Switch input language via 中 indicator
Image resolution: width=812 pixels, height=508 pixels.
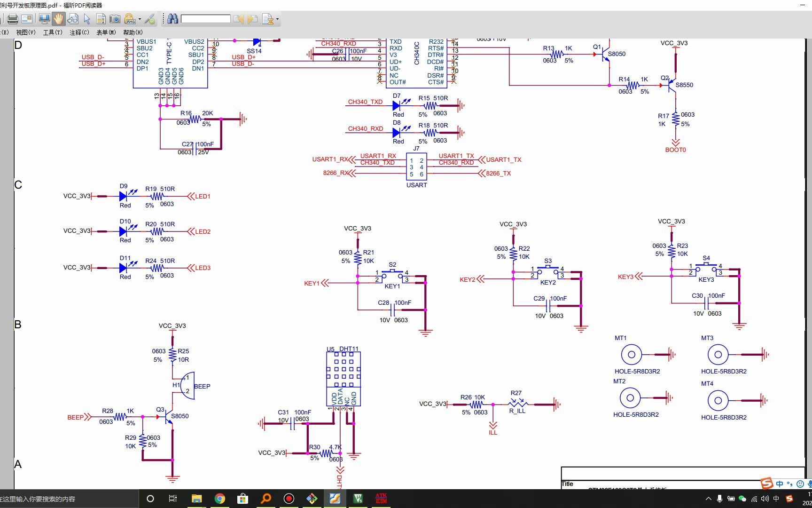776,499
